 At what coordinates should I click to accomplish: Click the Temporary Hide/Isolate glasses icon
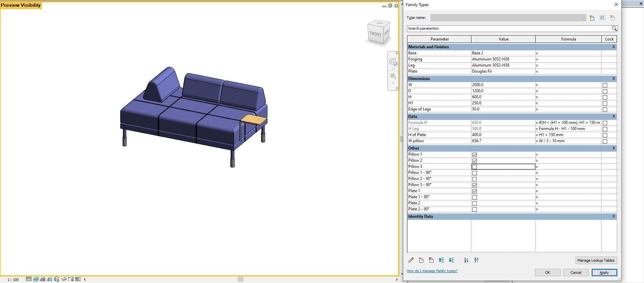click(64, 279)
